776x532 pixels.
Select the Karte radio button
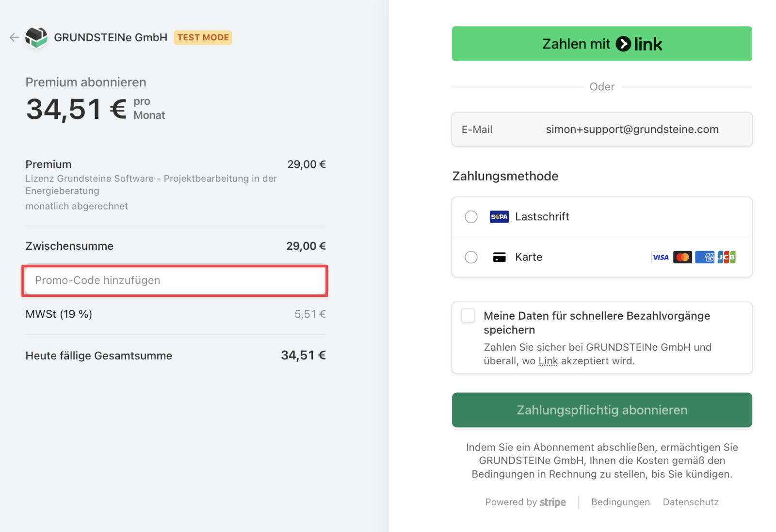pos(471,257)
